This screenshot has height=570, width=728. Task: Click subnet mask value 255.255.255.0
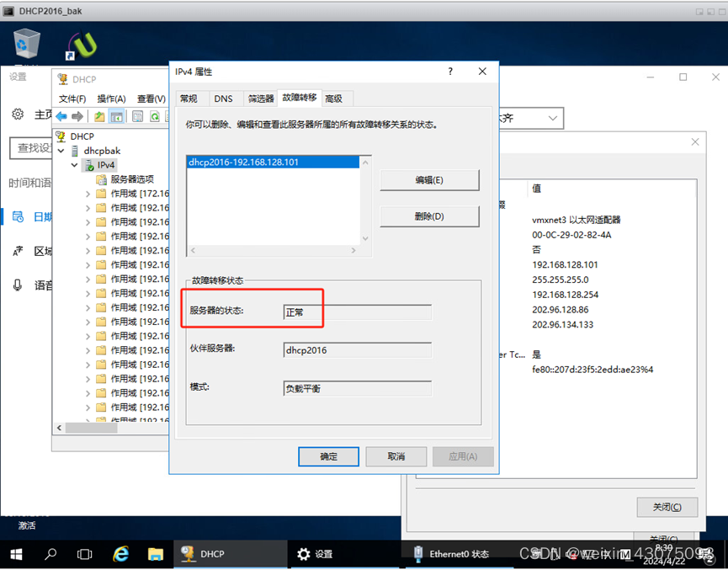[x=561, y=280]
